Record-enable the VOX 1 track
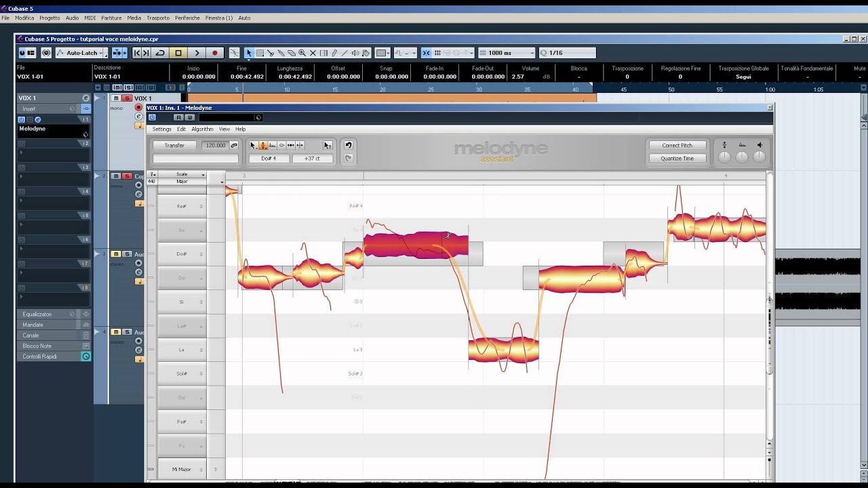The width and height of the screenshot is (868, 488). [138, 107]
